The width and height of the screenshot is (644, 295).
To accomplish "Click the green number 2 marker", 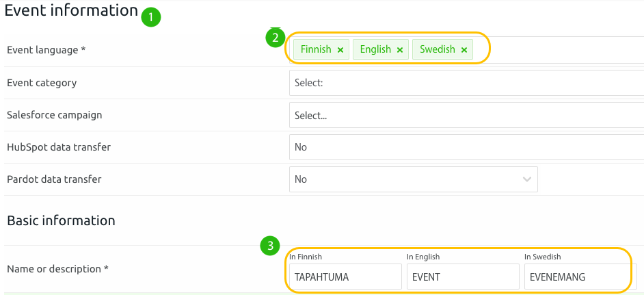I will (276, 38).
